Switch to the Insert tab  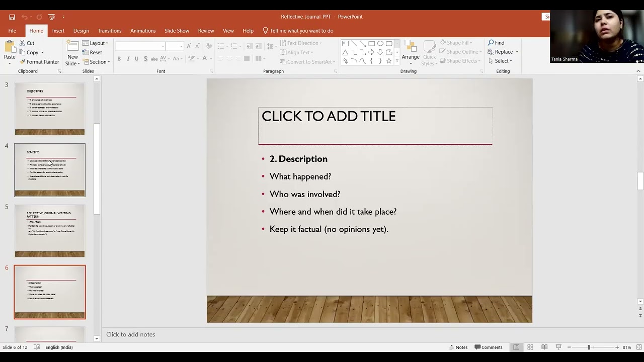point(58,31)
